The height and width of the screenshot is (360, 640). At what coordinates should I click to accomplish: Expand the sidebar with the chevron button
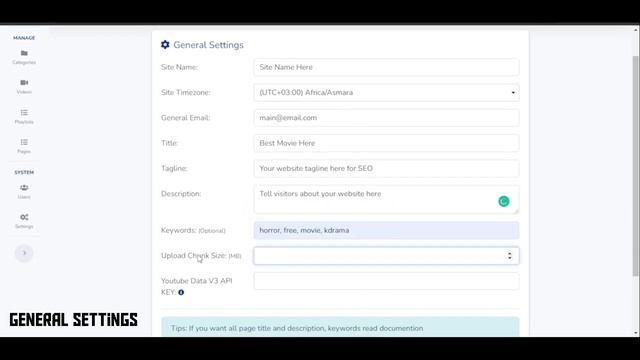[24, 253]
